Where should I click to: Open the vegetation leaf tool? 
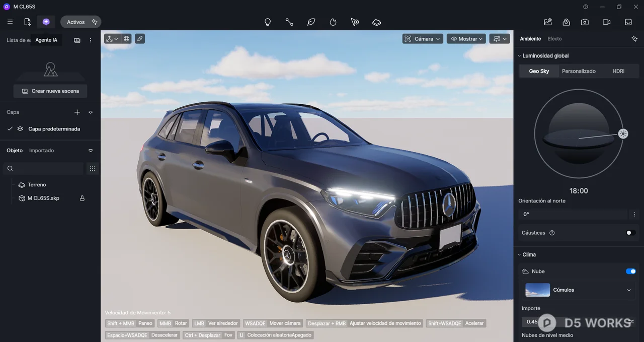[311, 22]
